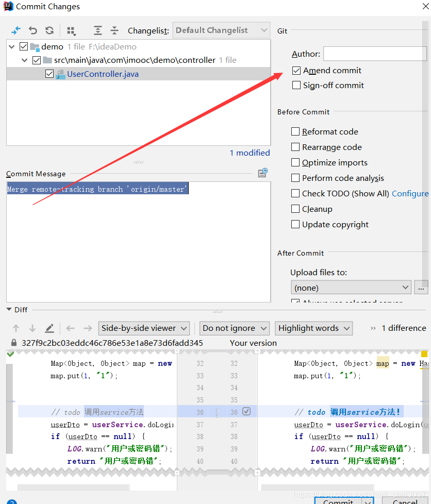Click the demo module folder icon

(35, 47)
